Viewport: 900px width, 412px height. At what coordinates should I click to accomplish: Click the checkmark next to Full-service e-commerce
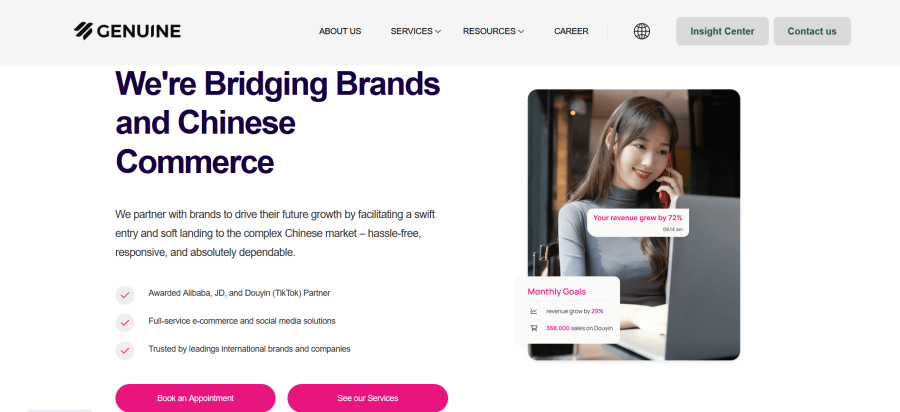point(125,323)
